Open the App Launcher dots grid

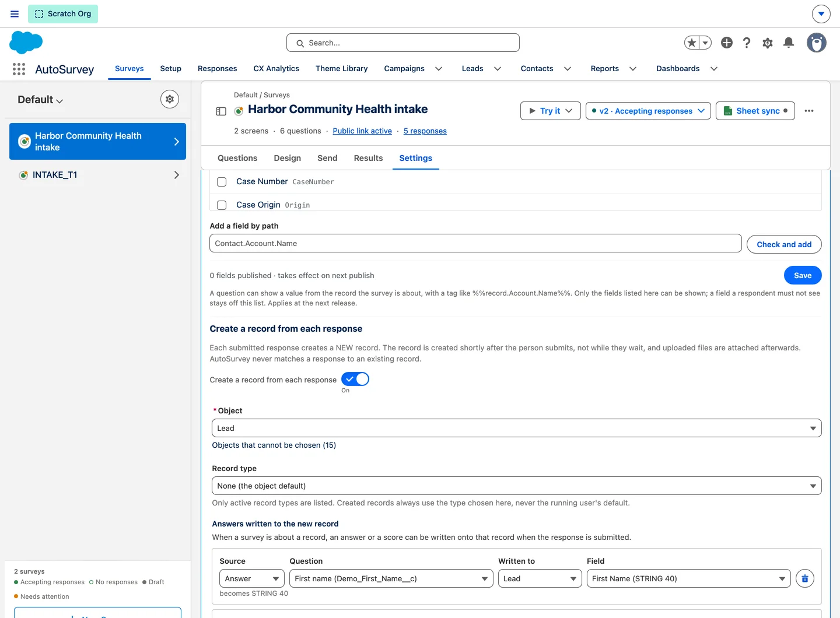[x=19, y=69]
